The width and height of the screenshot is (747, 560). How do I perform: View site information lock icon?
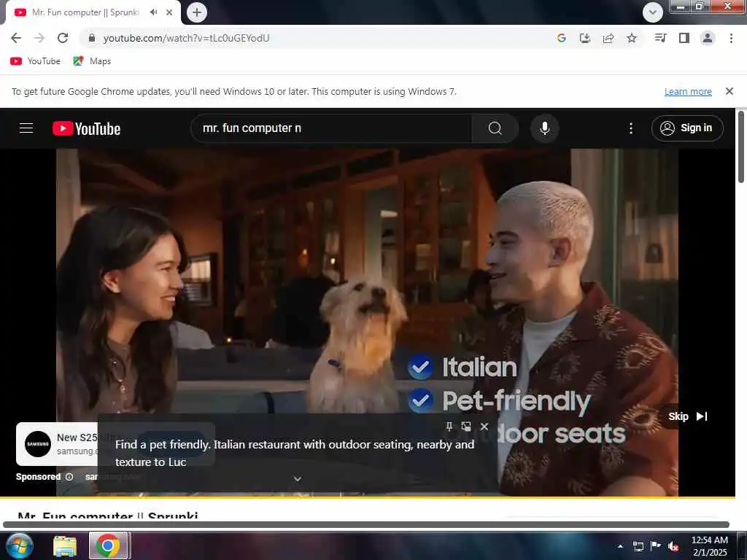[92, 38]
